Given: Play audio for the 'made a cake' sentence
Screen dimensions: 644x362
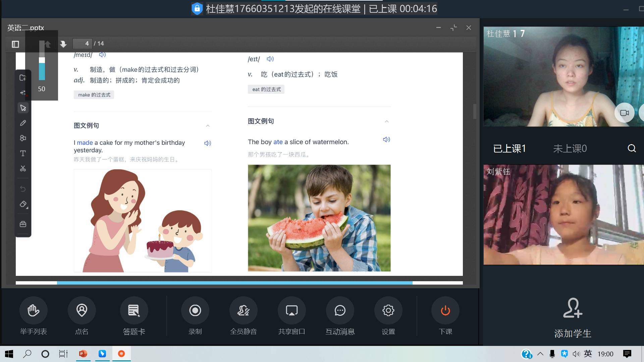Looking at the screenshot, I should (208, 143).
